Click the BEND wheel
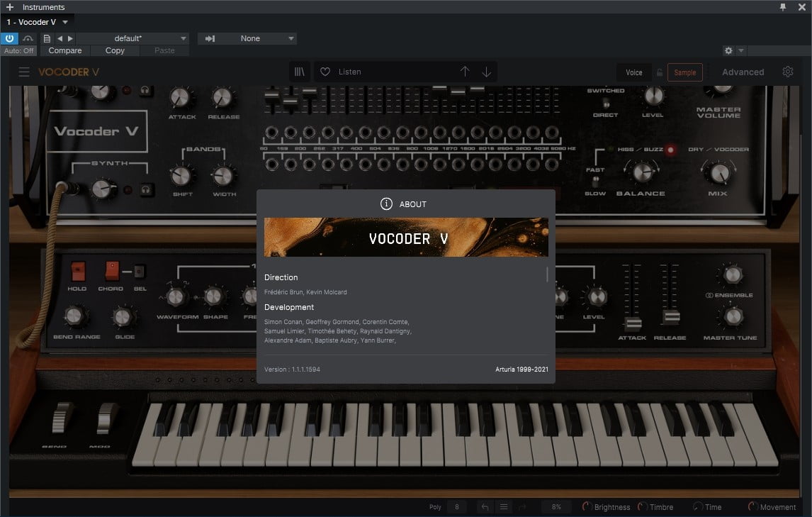Screen dimensions: 812x517 point(62,417)
